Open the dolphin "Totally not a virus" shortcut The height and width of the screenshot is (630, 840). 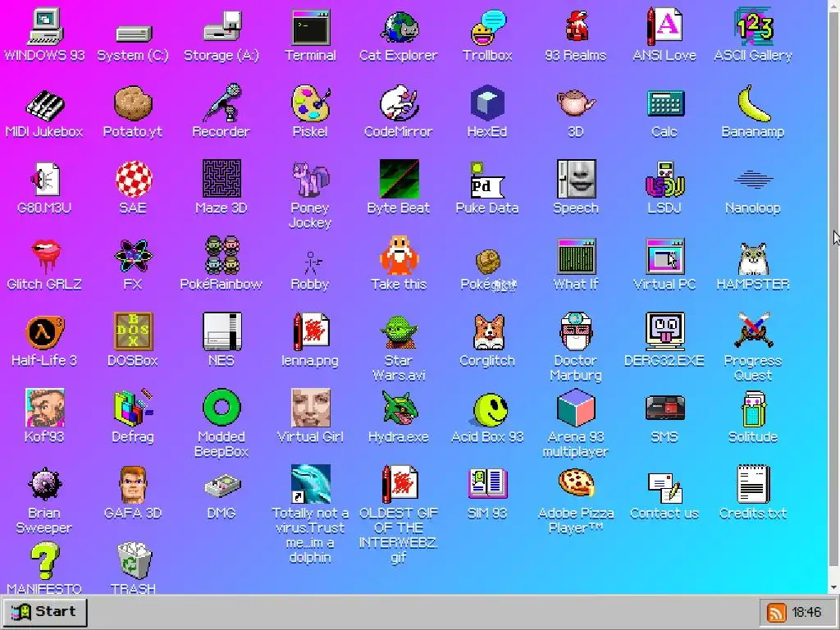click(310, 484)
